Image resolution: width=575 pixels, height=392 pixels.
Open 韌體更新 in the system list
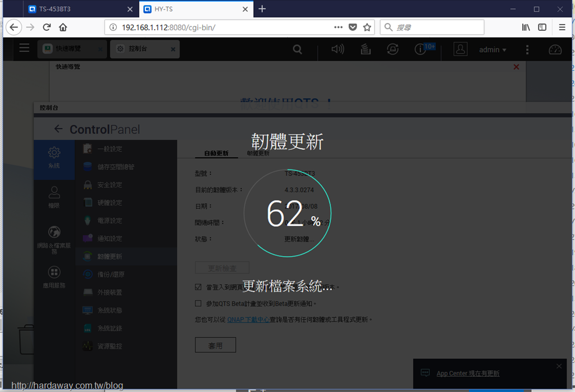(x=126, y=256)
